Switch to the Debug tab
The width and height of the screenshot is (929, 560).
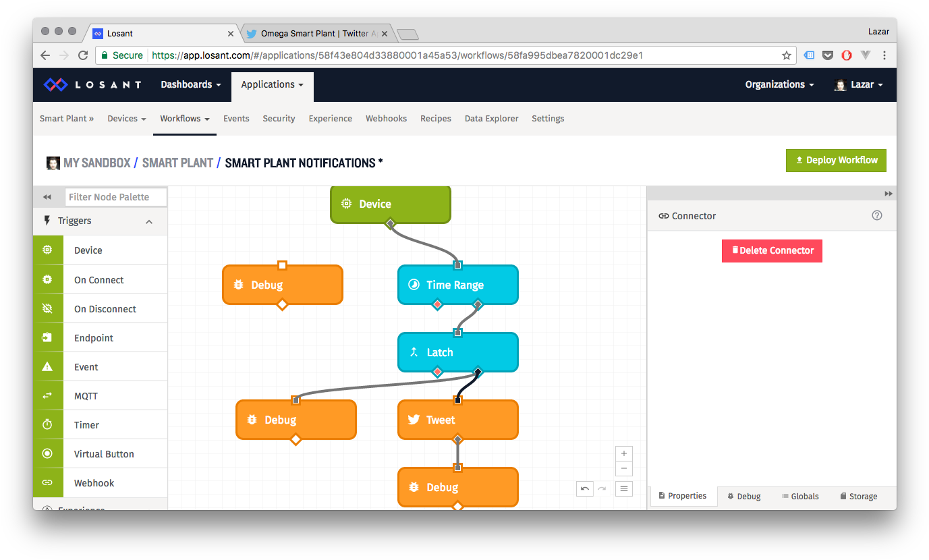pyautogui.click(x=744, y=496)
